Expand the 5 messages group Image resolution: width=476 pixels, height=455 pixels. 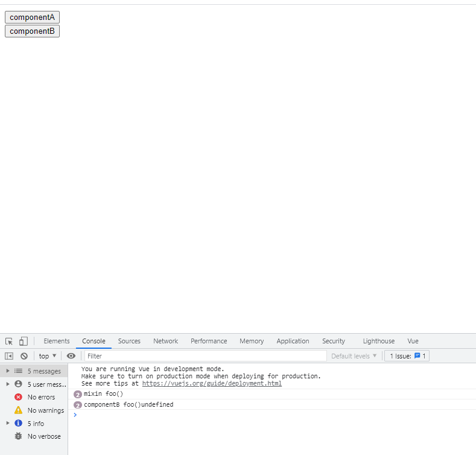click(x=8, y=371)
